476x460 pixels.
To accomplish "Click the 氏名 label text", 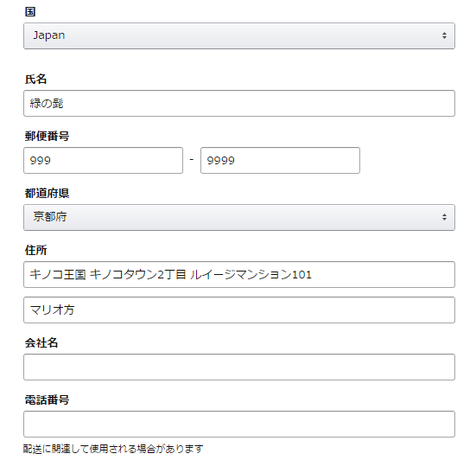I will [x=35, y=80].
